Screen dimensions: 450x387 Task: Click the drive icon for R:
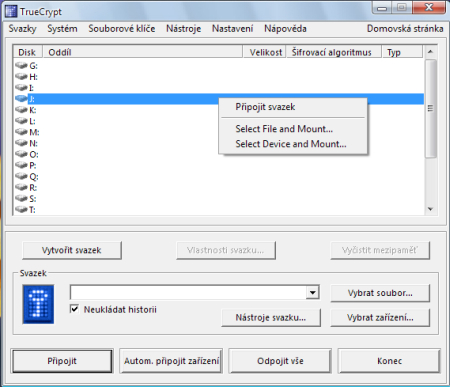[x=21, y=187]
